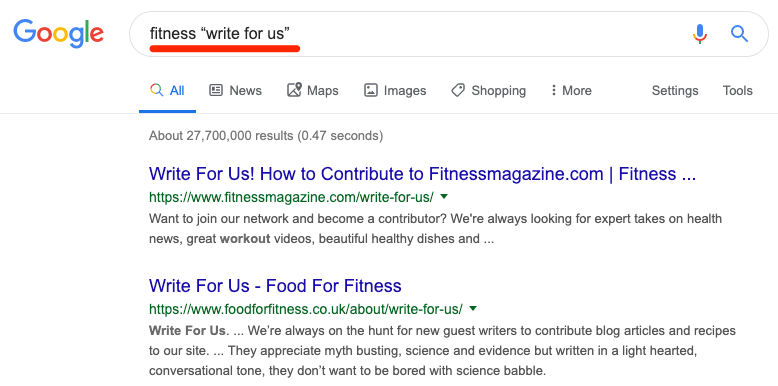Open search Settings

click(675, 90)
